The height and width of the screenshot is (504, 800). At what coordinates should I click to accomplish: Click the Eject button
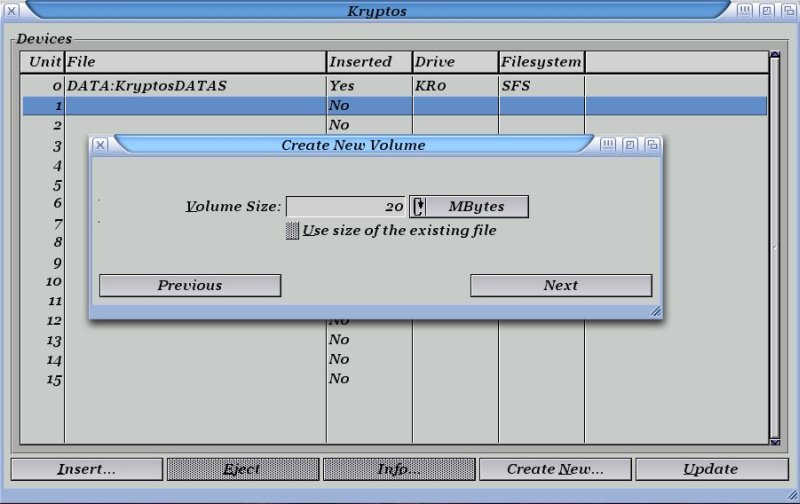(243, 469)
